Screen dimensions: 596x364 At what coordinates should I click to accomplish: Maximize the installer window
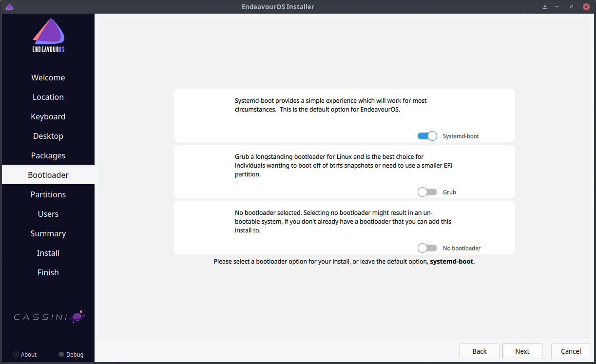(571, 7)
